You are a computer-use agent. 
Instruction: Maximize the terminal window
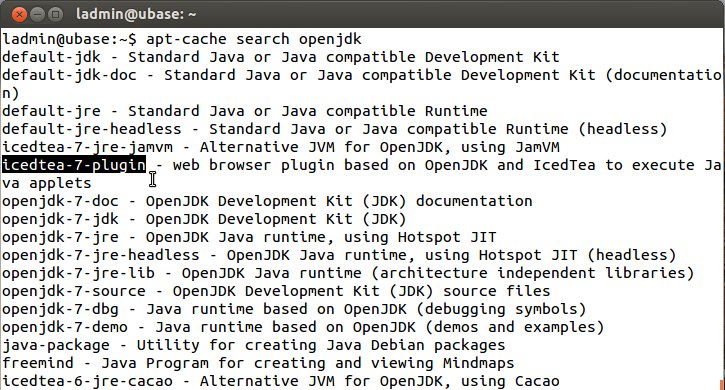pyautogui.click(x=55, y=14)
